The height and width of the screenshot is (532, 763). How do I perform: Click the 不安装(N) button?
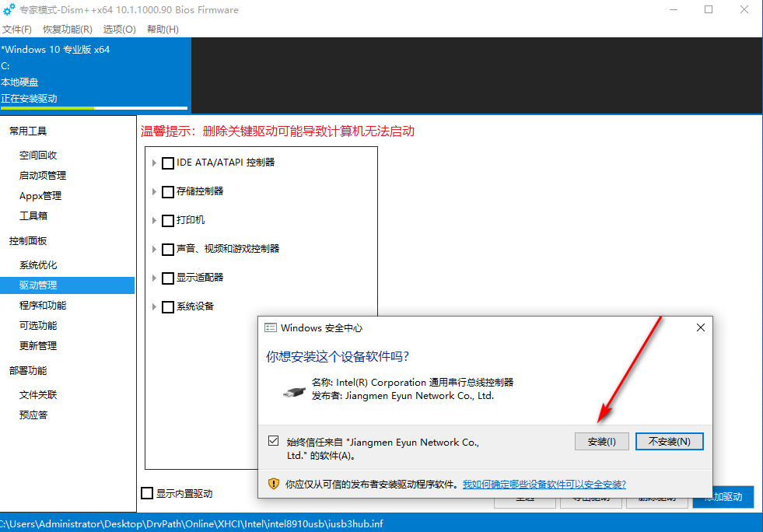click(669, 442)
